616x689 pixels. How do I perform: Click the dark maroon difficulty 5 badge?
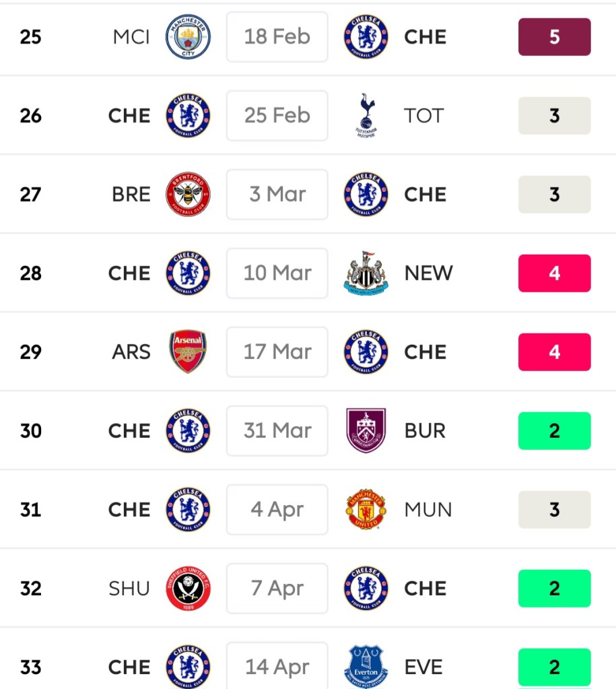click(x=554, y=36)
